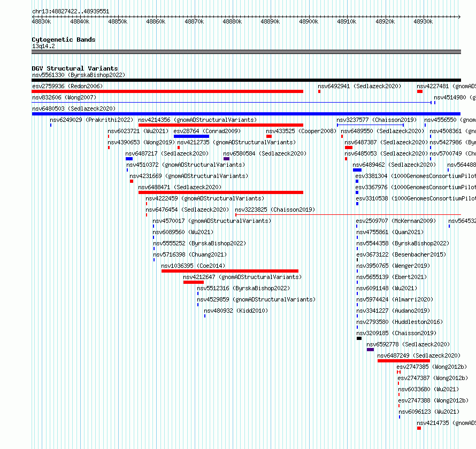
Task: Click the esv2747387 (Wong2012b) label
Action: tap(433, 378)
